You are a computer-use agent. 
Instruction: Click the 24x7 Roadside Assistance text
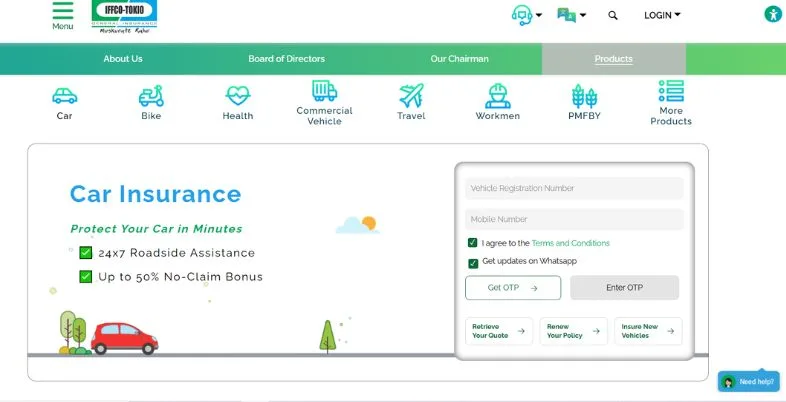click(x=176, y=253)
